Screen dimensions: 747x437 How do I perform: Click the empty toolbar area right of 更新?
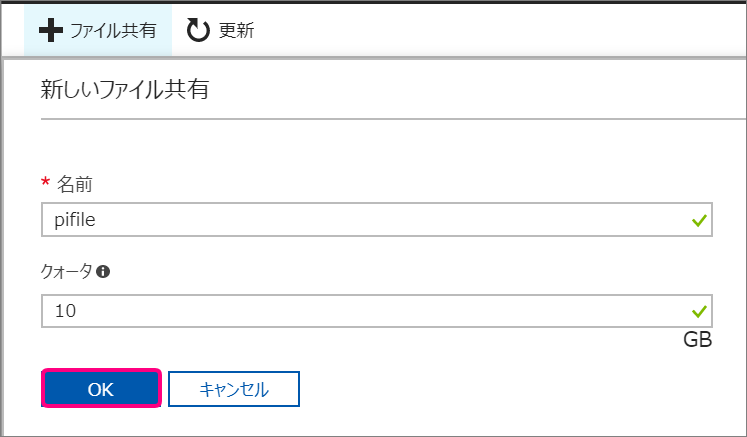click(500, 30)
